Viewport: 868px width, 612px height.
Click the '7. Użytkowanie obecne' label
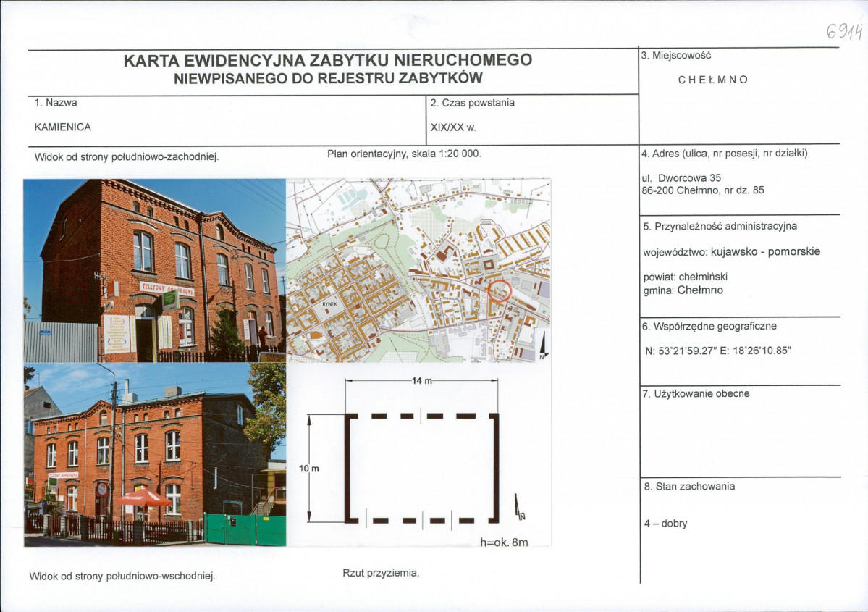(696, 394)
